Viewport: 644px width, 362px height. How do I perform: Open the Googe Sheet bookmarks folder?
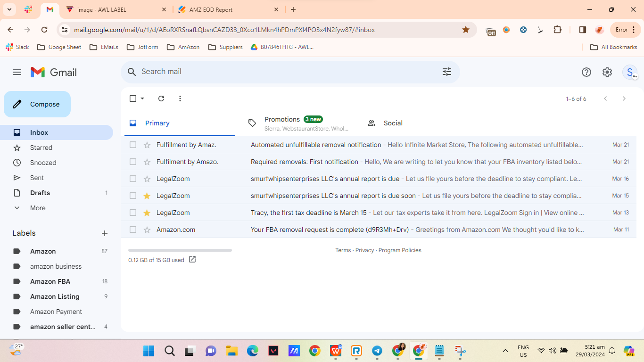59,47
